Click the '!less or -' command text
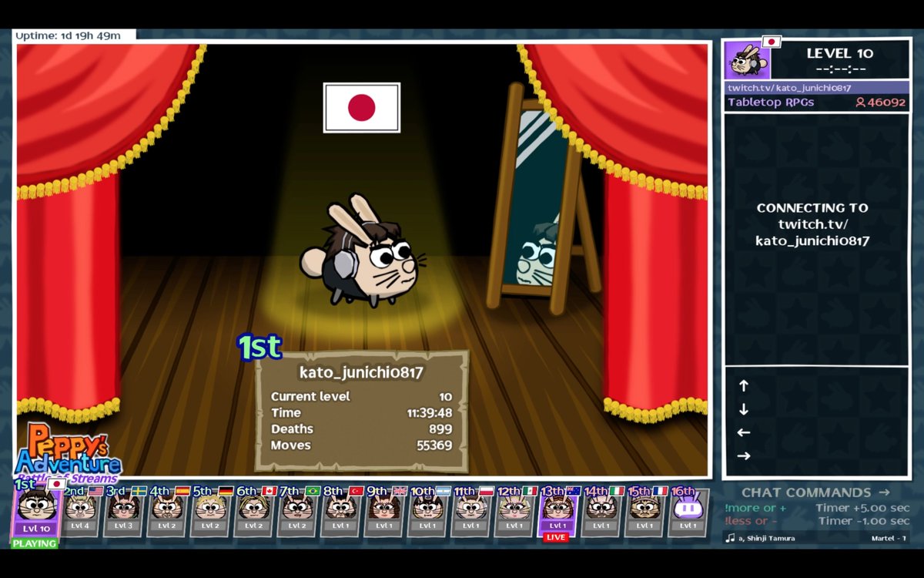924x578 pixels. tap(751, 520)
